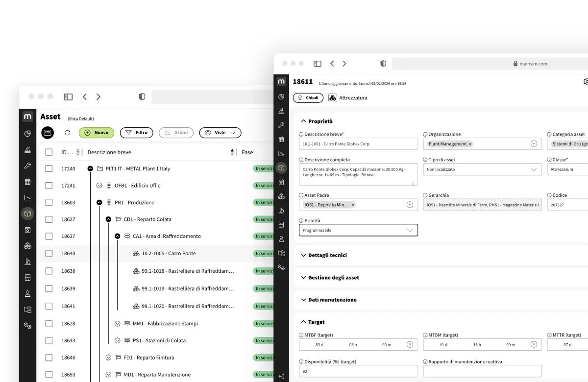Click the list view icon in Asset toolbar
Image resolution: width=588 pixels, height=382 pixels.
point(48,133)
